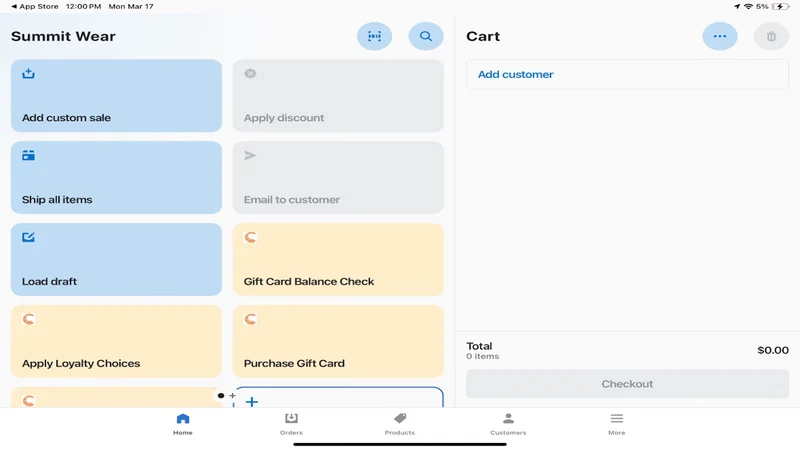The image size is (800, 450).
Task: Select the Purchase Gift Card tile
Action: click(x=338, y=341)
